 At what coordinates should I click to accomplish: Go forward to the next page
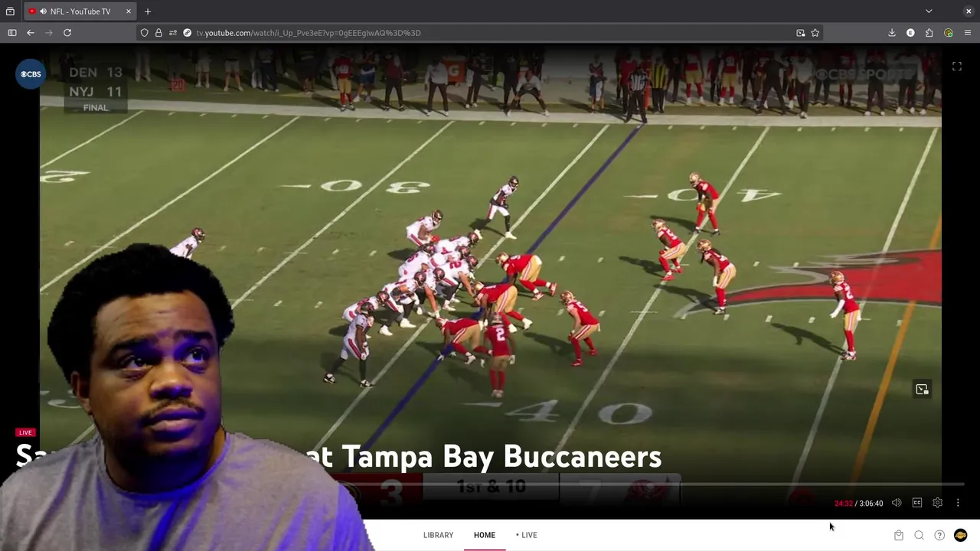(x=49, y=33)
